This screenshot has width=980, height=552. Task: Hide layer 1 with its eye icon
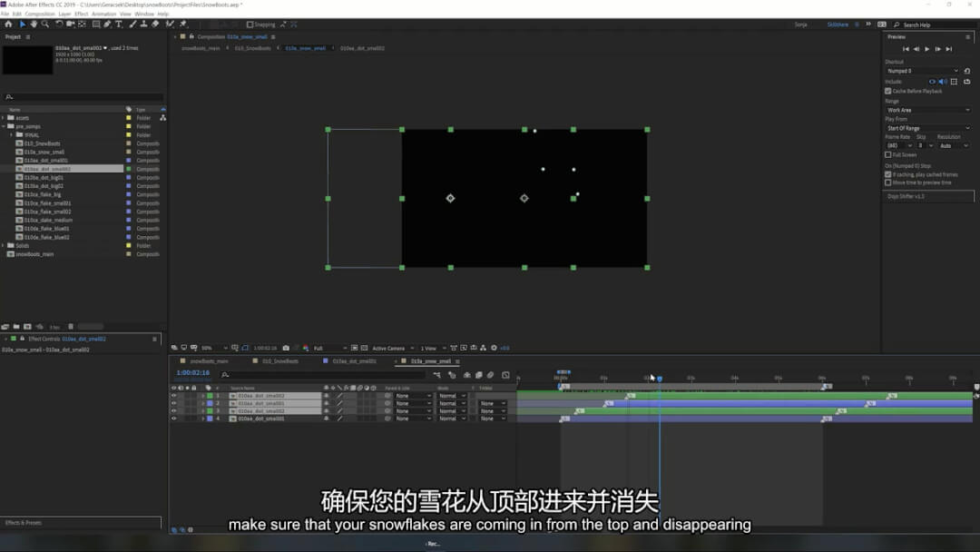(173, 396)
